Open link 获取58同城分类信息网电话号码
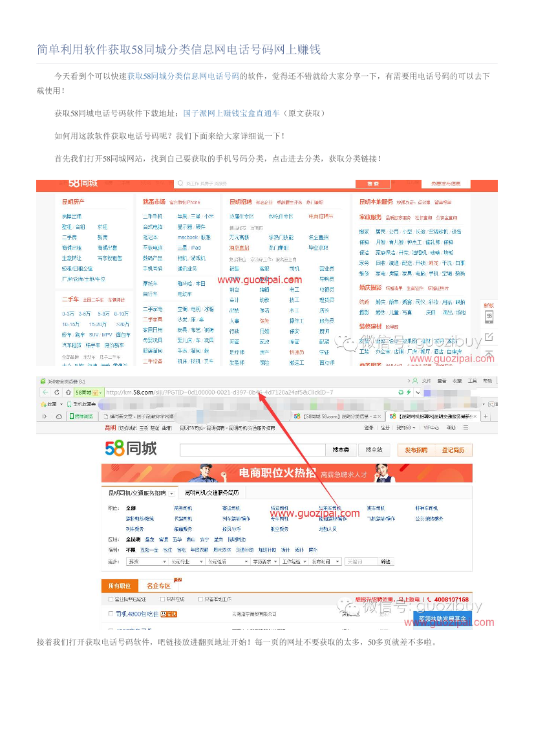Image resolution: width=534 pixels, height=756 pixels. tap(183, 76)
